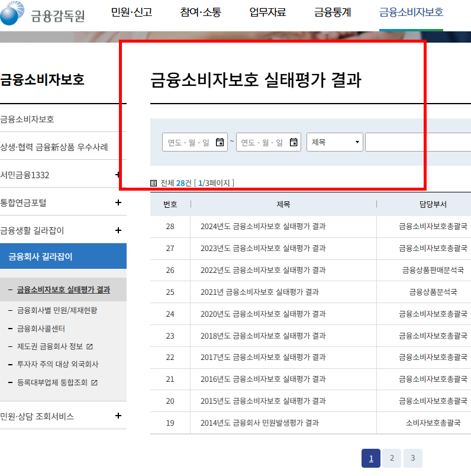This screenshot has height=476, width=471.
Task: Open the 민원·신고 top menu
Action: tap(131, 12)
